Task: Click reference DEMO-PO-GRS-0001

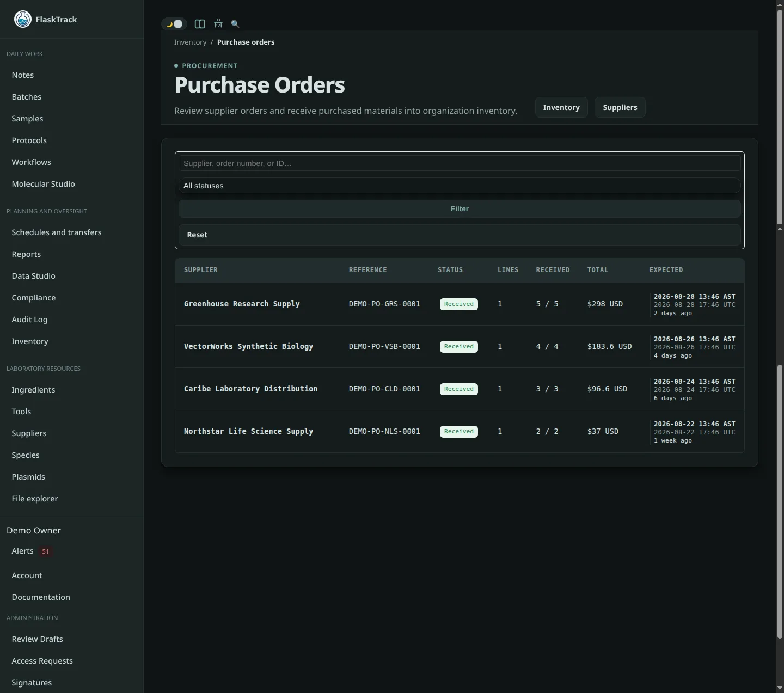Action: click(x=384, y=304)
